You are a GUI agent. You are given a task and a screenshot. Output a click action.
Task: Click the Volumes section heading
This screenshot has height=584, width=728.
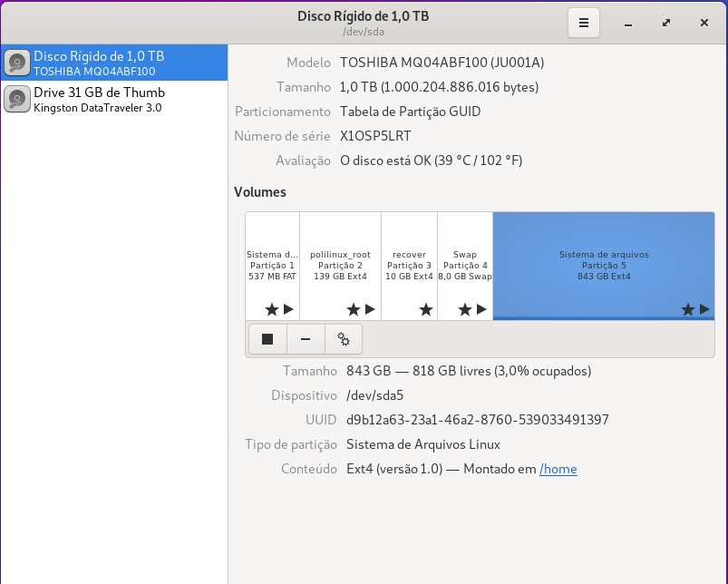[x=260, y=192]
